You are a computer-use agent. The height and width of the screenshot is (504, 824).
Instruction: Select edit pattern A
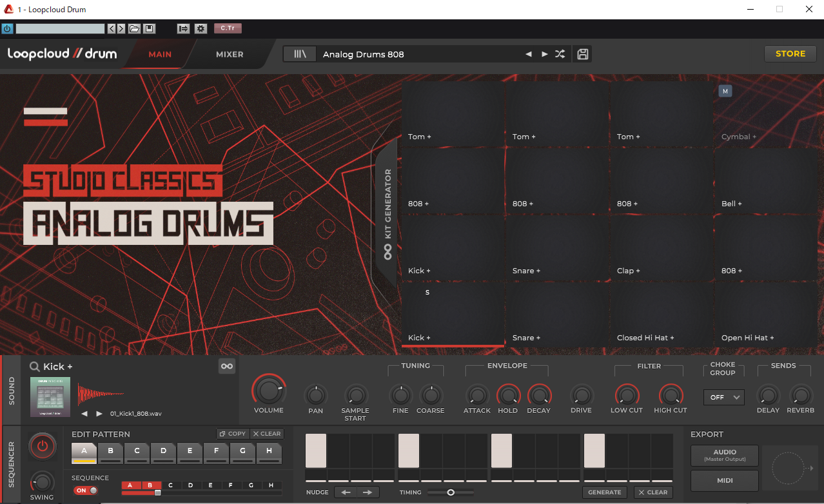pos(84,453)
